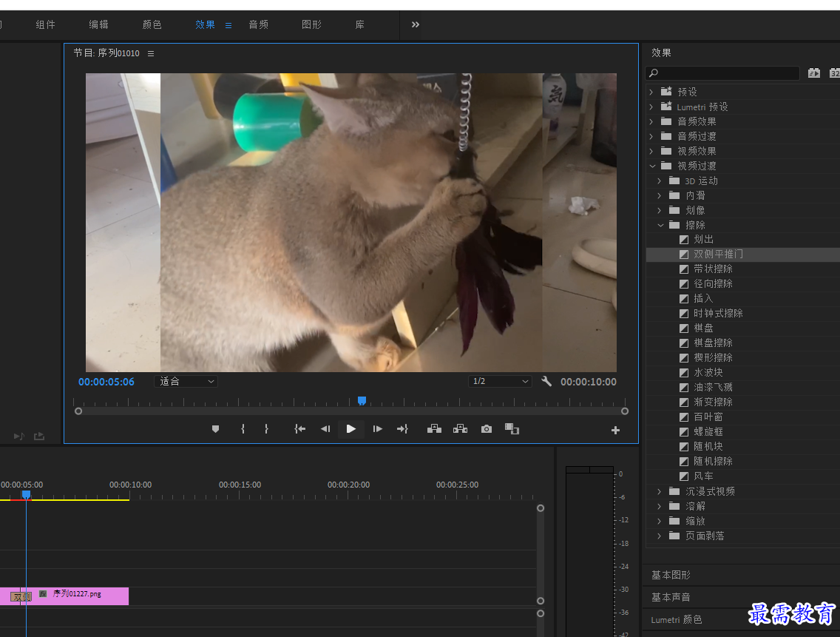Switch to the 库 workspace tab
Screen dimensions: 840x637
[359, 24]
